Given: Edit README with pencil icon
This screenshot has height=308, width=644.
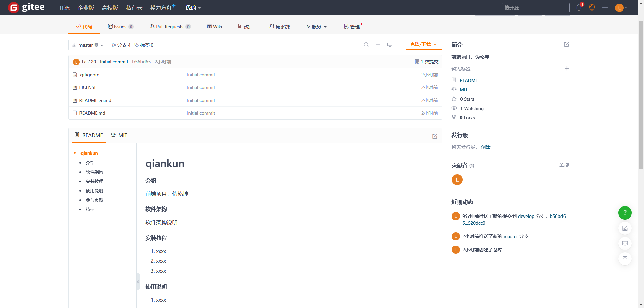Looking at the screenshot, I should [x=435, y=136].
